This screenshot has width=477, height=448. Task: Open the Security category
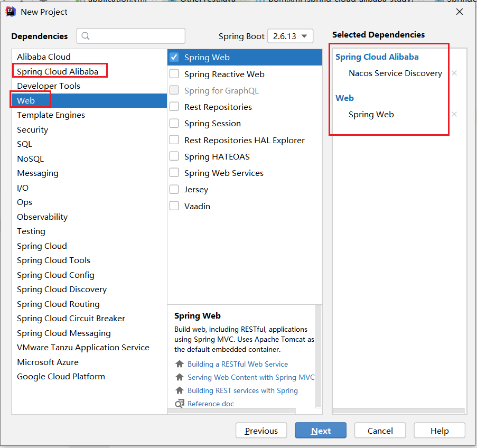coord(89,129)
